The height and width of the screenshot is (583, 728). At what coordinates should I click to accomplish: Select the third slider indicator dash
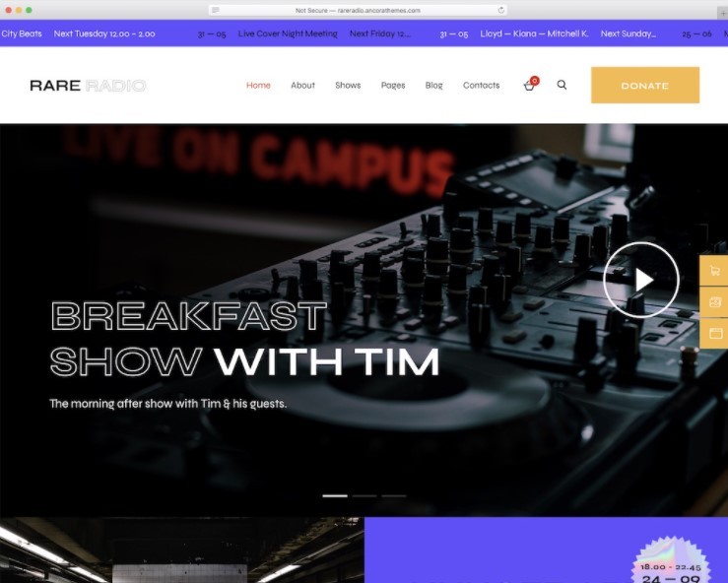pos(394,495)
